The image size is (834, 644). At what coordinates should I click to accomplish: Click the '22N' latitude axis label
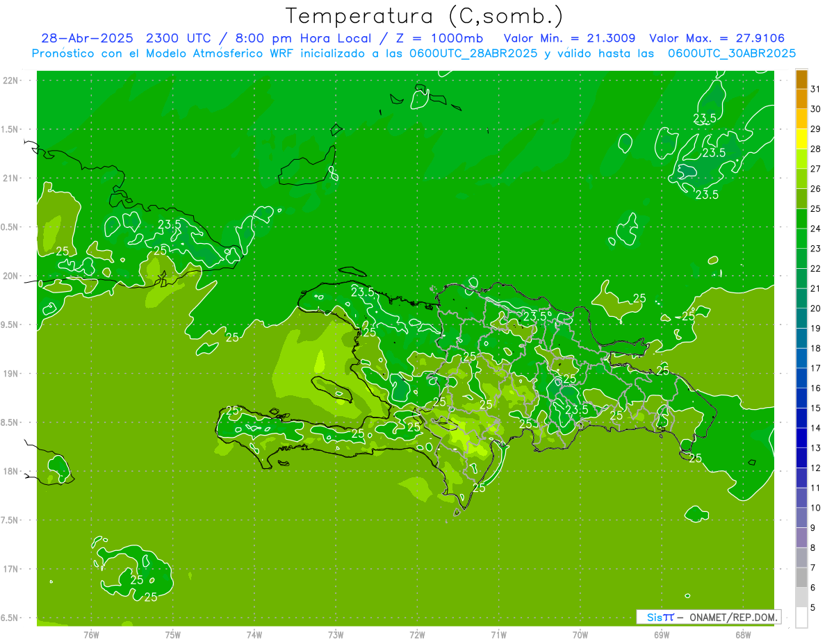[x=11, y=80]
